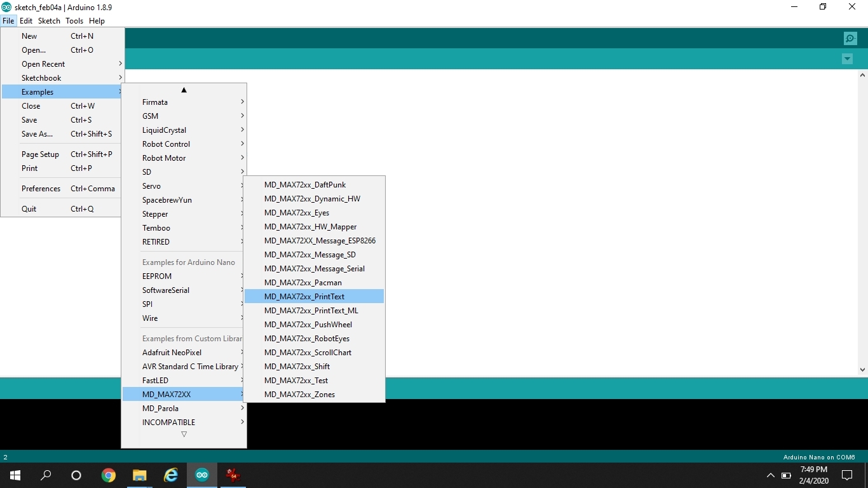Open MD_MAX72XX_Message_ESP8266 example

[315, 241]
